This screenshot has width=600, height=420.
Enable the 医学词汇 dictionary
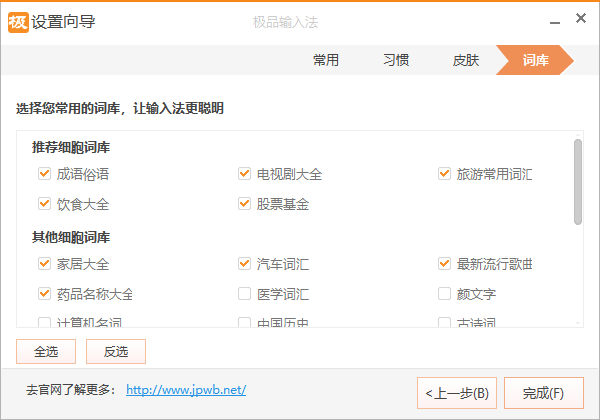pyautogui.click(x=244, y=294)
